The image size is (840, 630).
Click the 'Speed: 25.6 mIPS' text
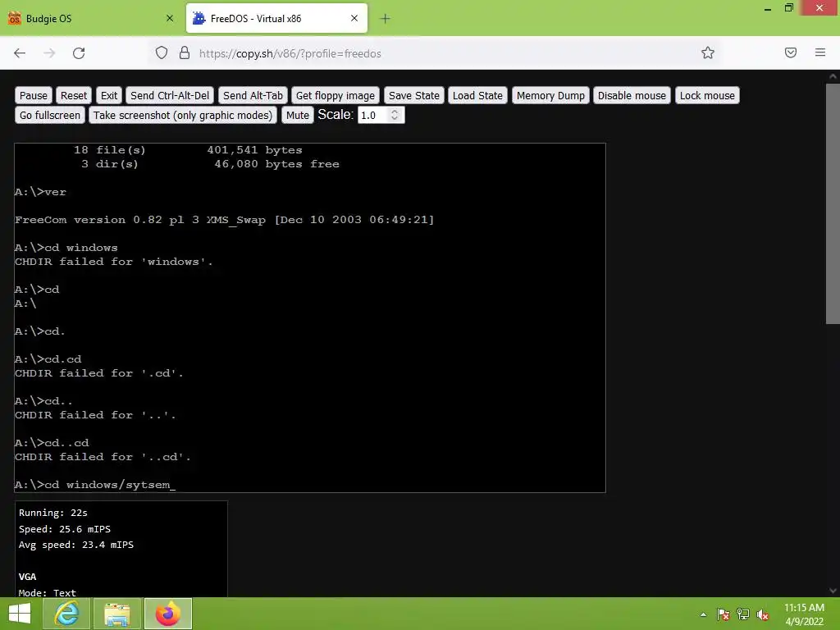(x=65, y=529)
